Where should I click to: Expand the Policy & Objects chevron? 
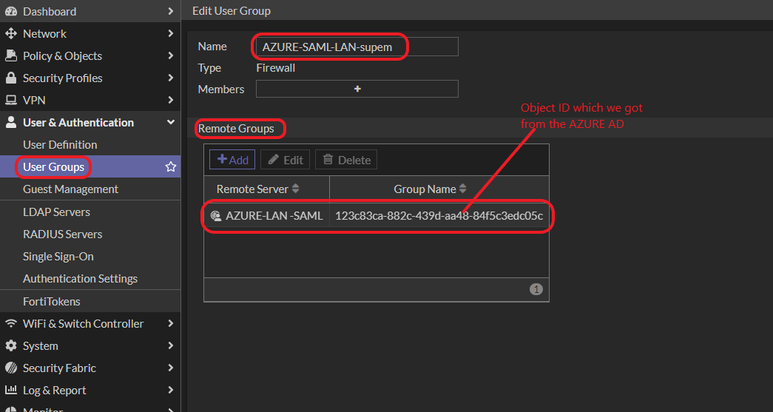coord(170,56)
